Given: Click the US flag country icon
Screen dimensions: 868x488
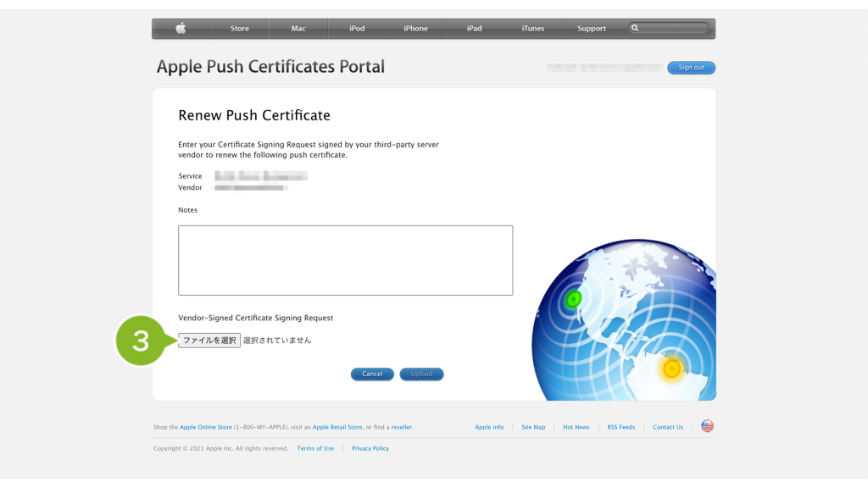Looking at the screenshot, I should coord(707,426).
